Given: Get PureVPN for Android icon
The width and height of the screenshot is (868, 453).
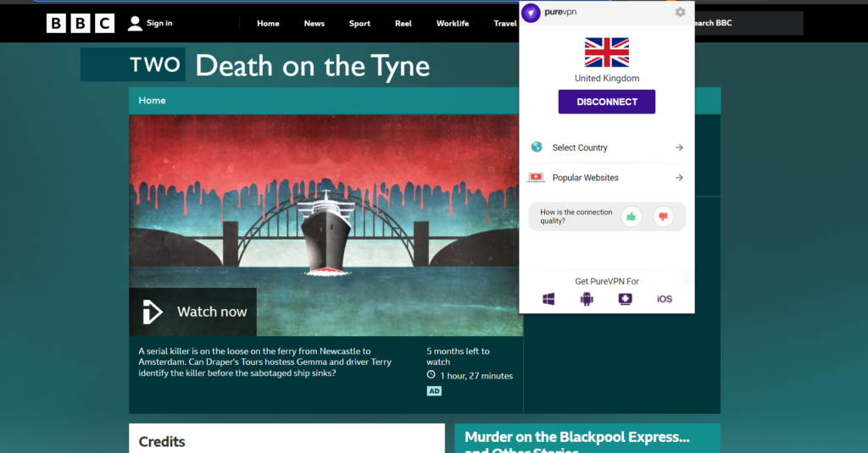Looking at the screenshot, I should [x=587, y=299].
